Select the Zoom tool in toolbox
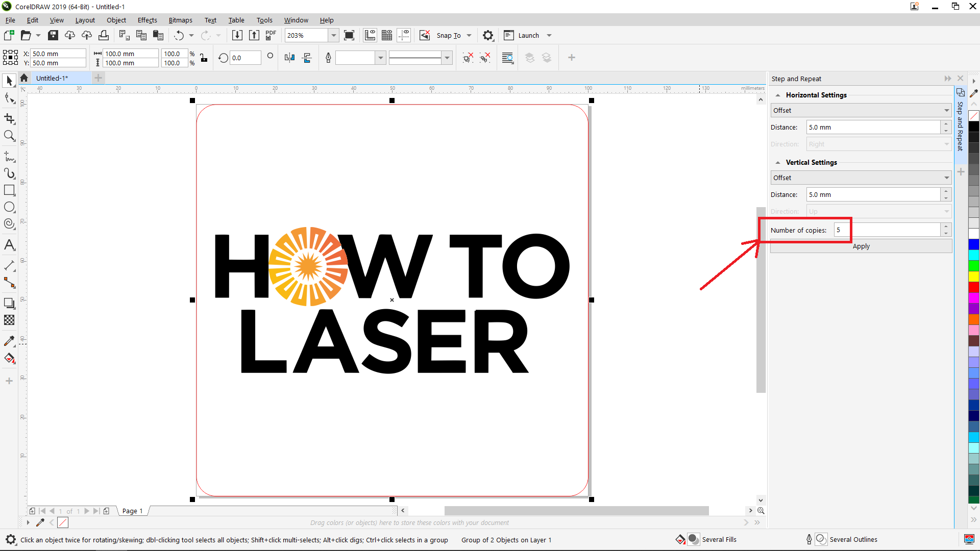 [9, 136]
